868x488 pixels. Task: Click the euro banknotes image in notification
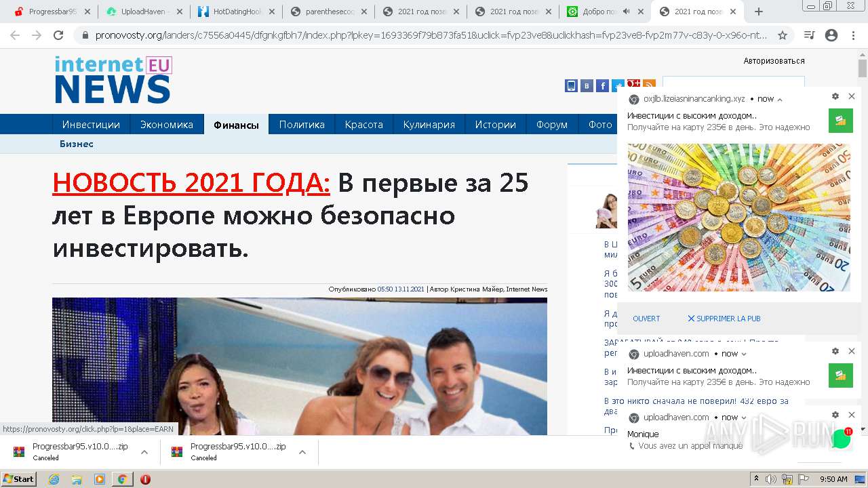pos(738,218)
